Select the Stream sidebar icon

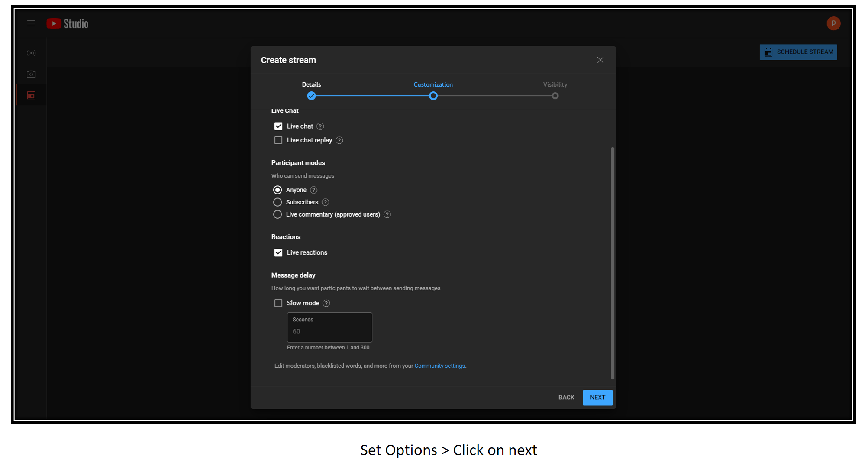[31, 53]
